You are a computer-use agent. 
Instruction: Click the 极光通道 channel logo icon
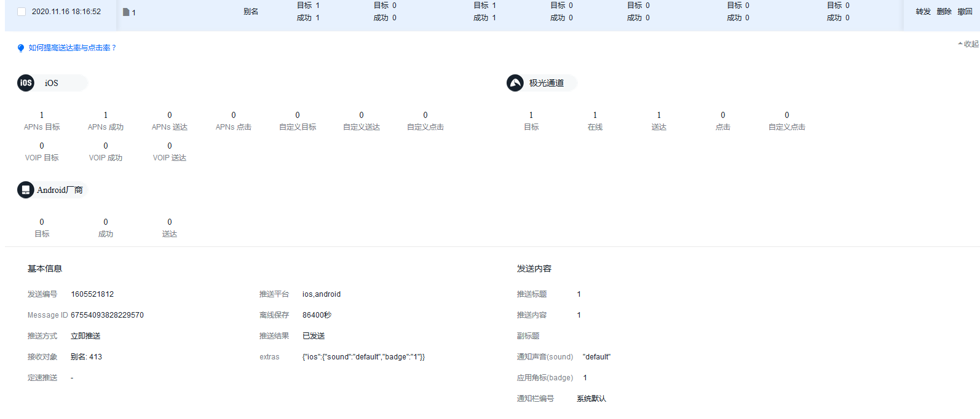pos(515,83)
